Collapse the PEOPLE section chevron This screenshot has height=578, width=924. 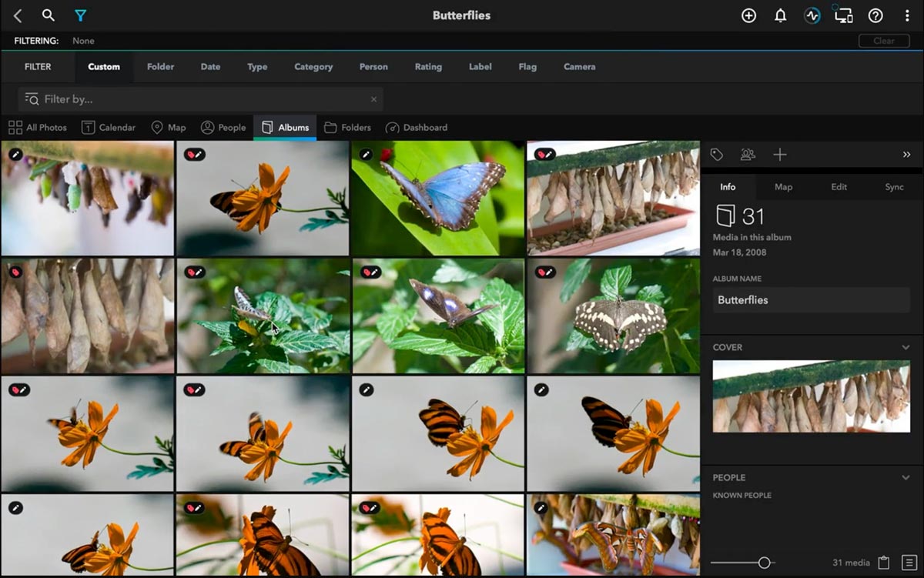906,478
